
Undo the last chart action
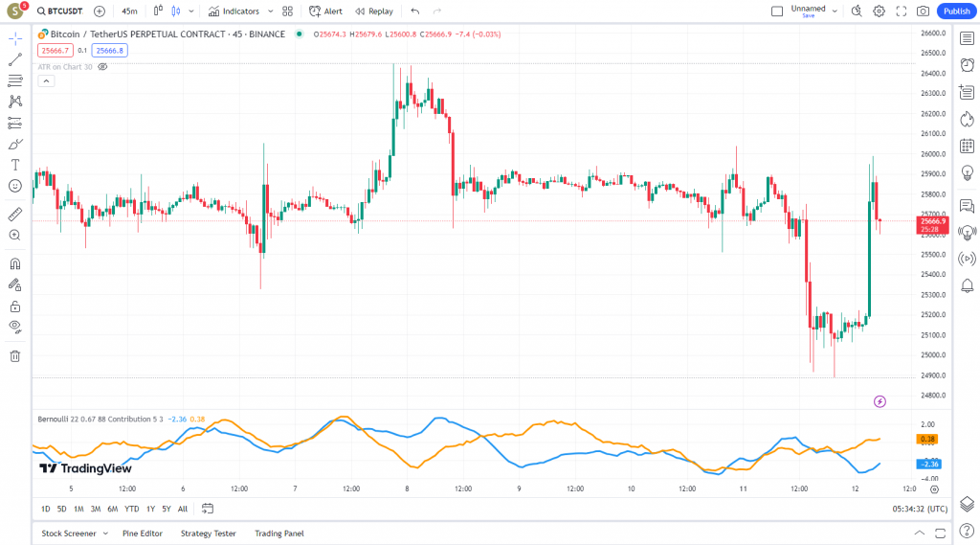(415, 11)
